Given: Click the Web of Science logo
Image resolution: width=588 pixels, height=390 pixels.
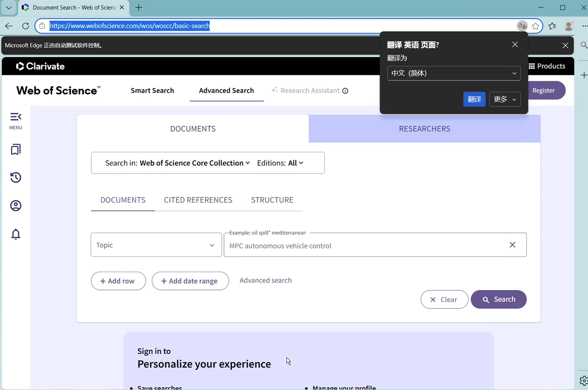Looking at the screenshot, I should [59, 91].
